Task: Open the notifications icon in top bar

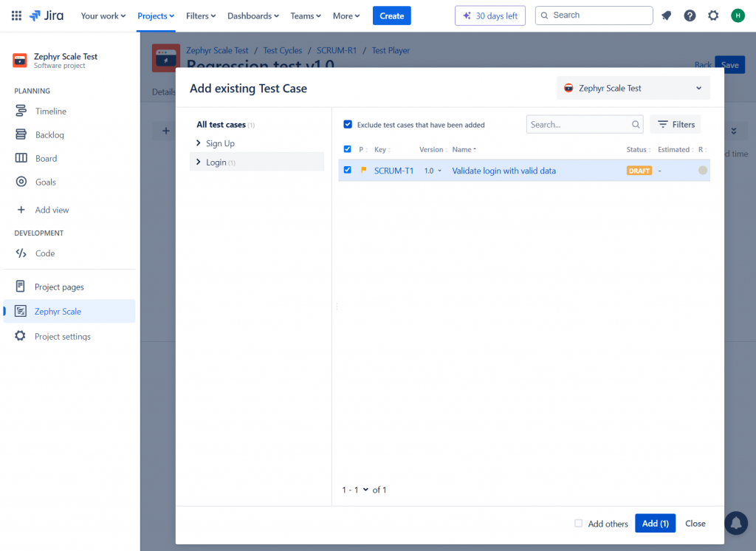Action: coord(667,16)
